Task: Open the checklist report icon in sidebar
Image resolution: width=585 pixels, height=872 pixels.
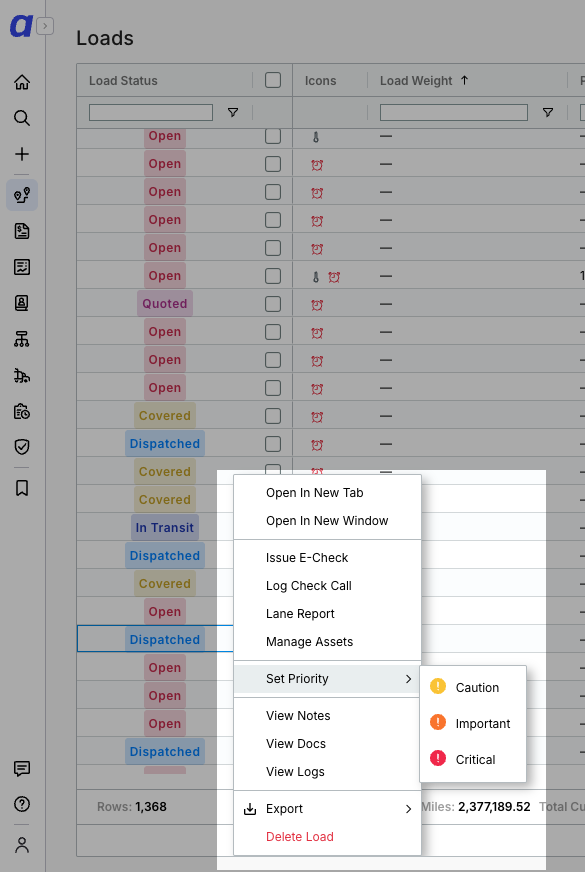Action: coord(22,267)
